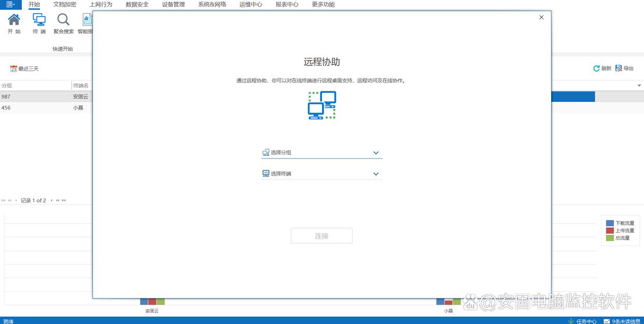Open the 更多功能 tab
The image size is (644, 324).
pos(324,4)
